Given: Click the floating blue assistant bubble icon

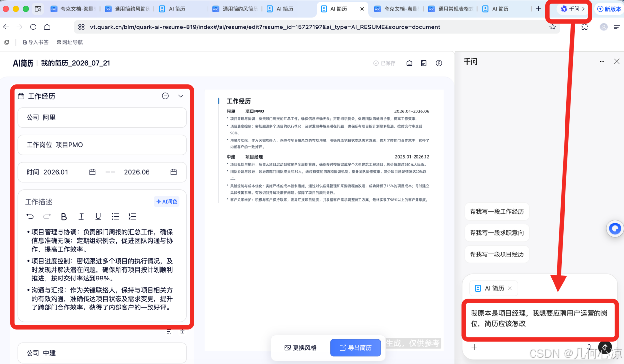Looking at the screenshot, I should (615, 228).
